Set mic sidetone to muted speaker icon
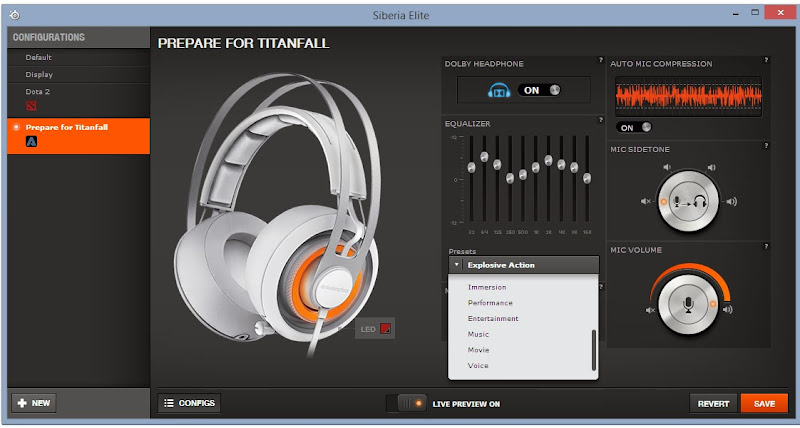This screenshot has height=428, width=800. (645, 202)
